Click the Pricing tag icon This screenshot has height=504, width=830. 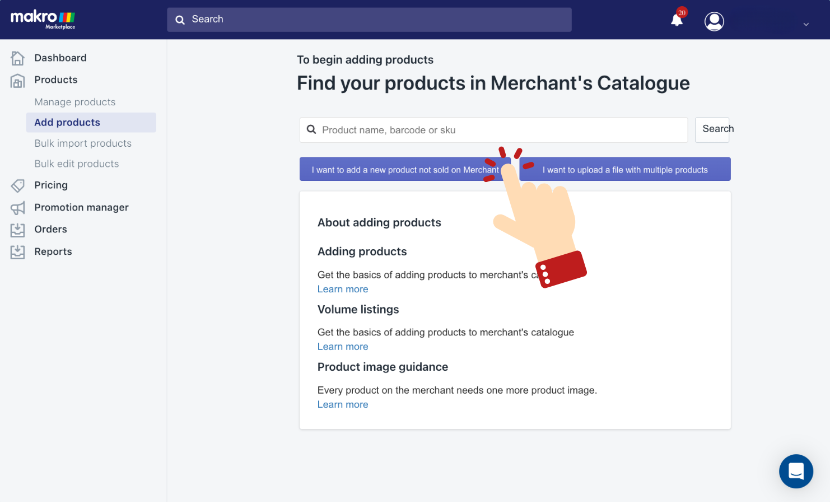pos(17,185)
